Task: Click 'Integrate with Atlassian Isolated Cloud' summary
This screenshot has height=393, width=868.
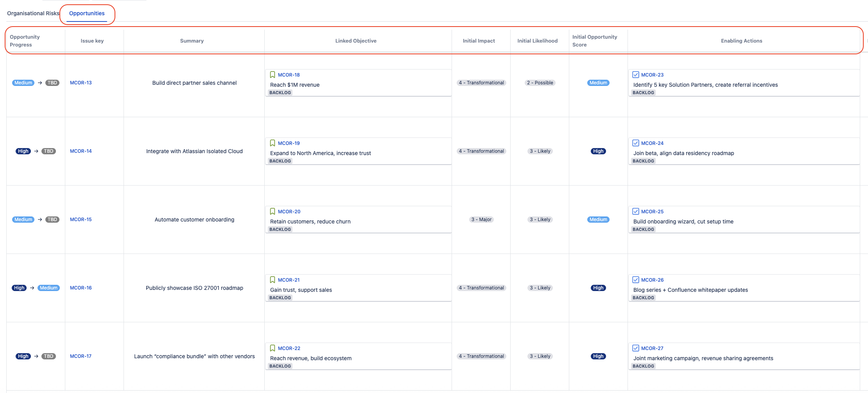Action: click(194, 151)
